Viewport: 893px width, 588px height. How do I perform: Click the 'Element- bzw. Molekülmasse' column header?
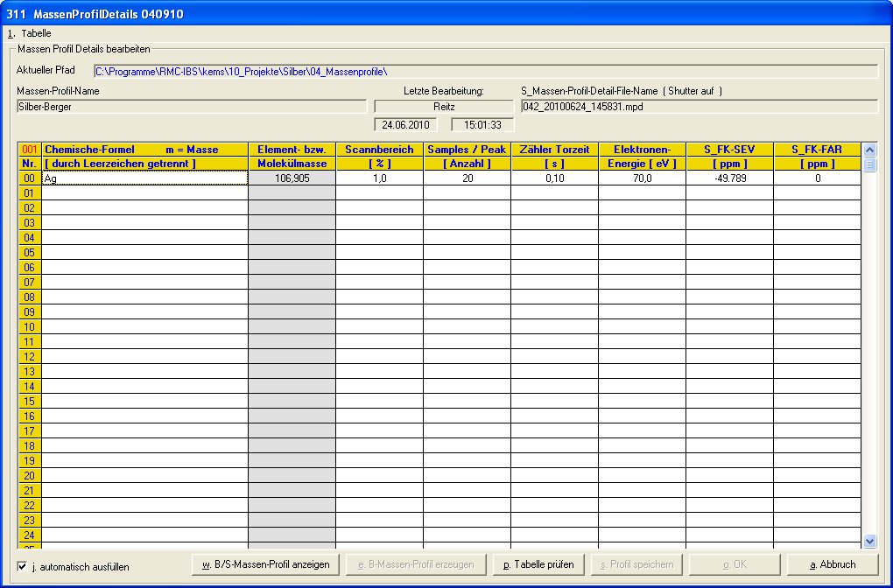[292, 157]
